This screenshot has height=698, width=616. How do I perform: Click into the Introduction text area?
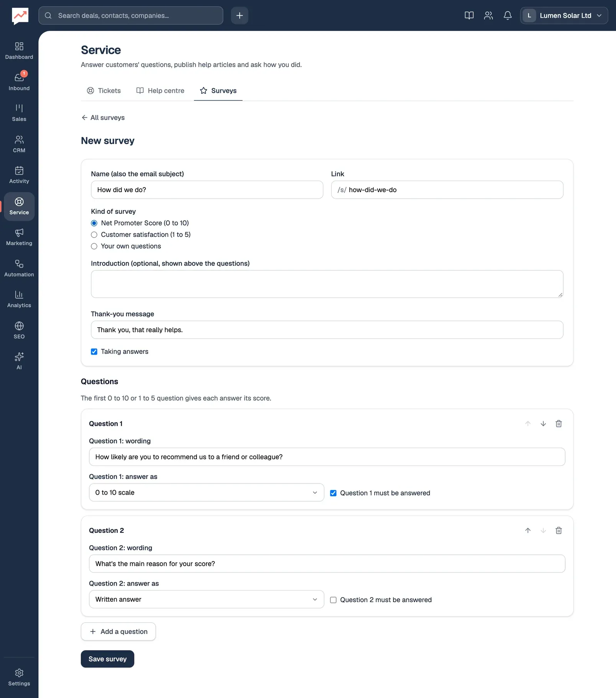[327, 284]
